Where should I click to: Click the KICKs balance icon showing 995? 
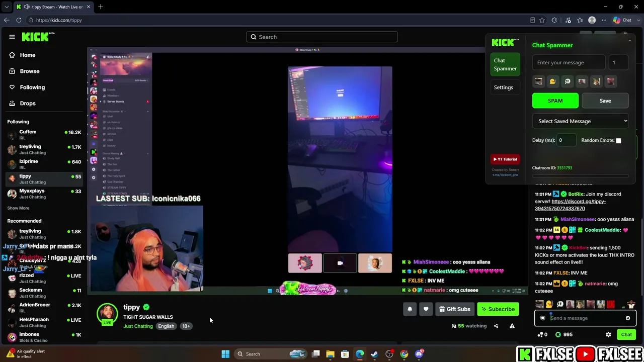coord(558,334)
